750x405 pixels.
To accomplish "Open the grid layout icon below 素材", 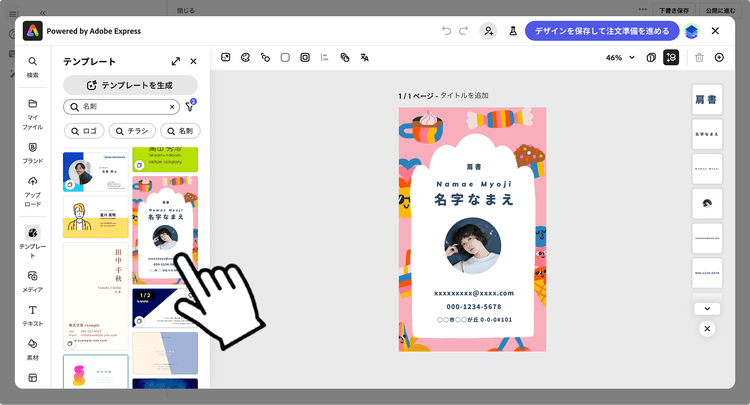I will tap(33, 378).
